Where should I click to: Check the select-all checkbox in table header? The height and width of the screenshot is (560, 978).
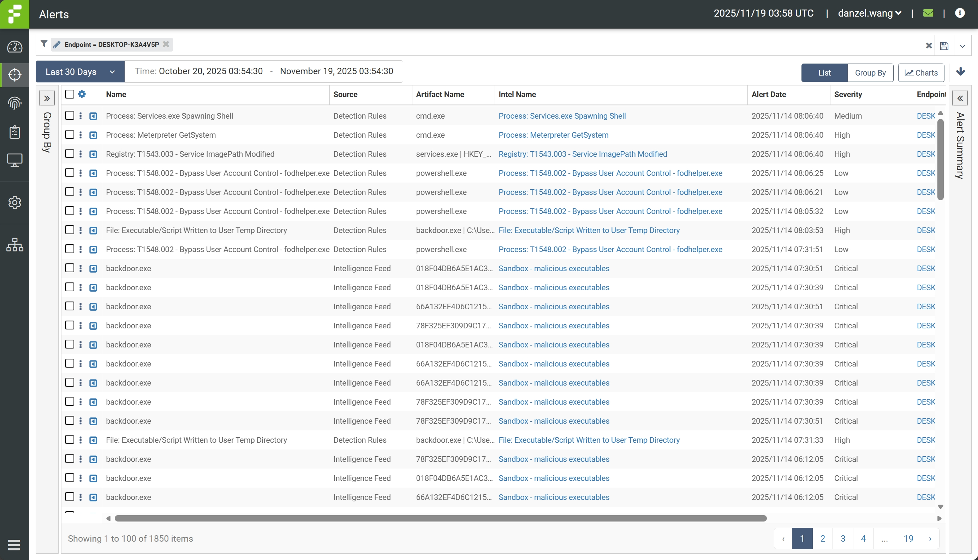[70, 94]
